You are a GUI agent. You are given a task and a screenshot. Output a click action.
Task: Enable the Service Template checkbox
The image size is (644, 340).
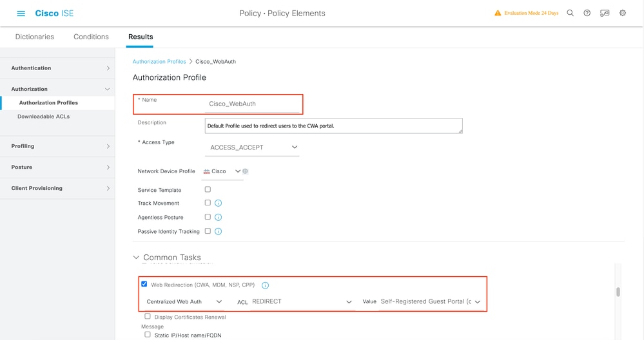(x=208, y=190)
